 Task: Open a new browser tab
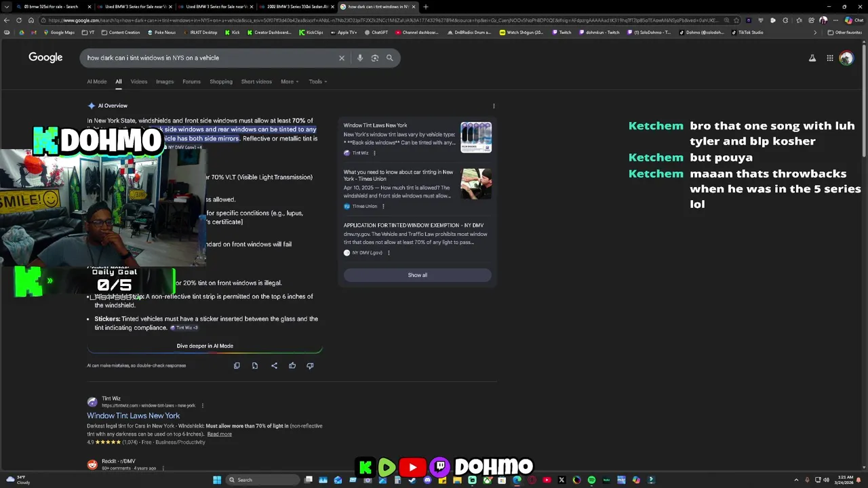(425, 7)
